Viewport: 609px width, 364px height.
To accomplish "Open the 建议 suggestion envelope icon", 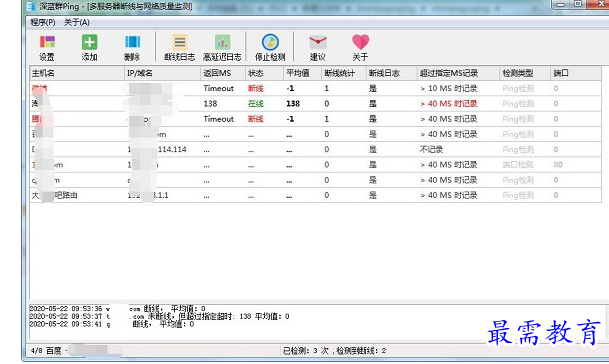I will coord(318,47).
